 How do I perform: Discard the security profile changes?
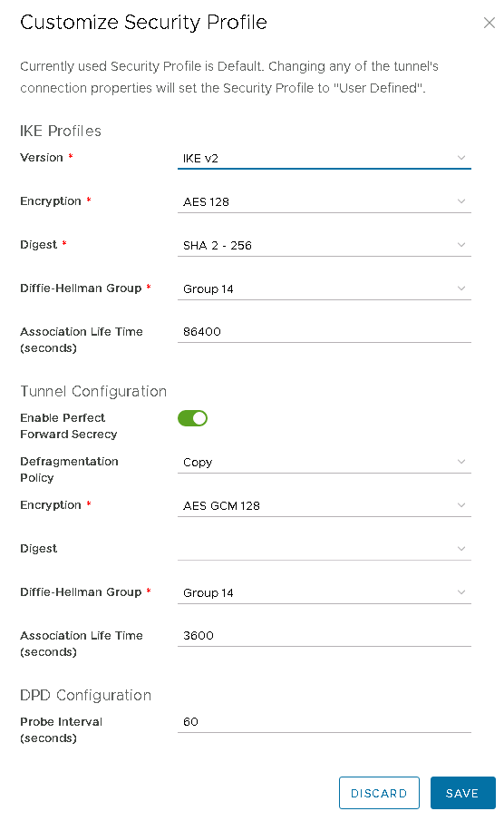[x=379, y=793]
